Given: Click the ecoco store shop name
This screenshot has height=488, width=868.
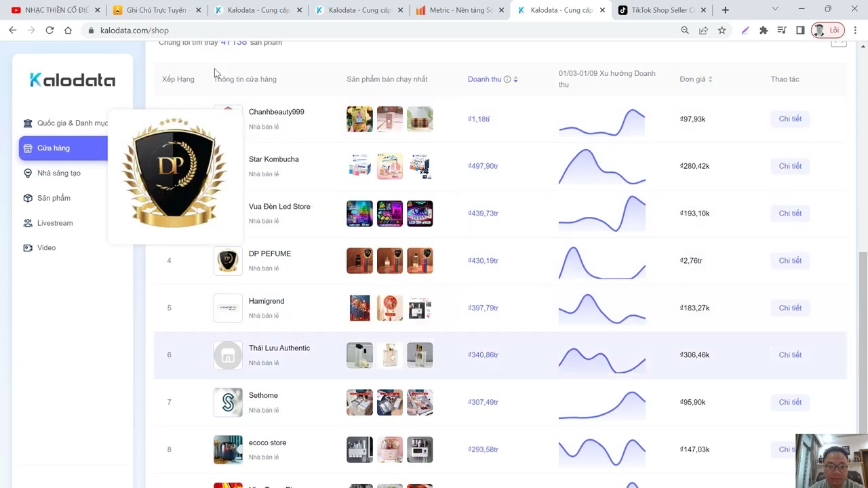Looking at the screenshot, I should pos(267,443).
